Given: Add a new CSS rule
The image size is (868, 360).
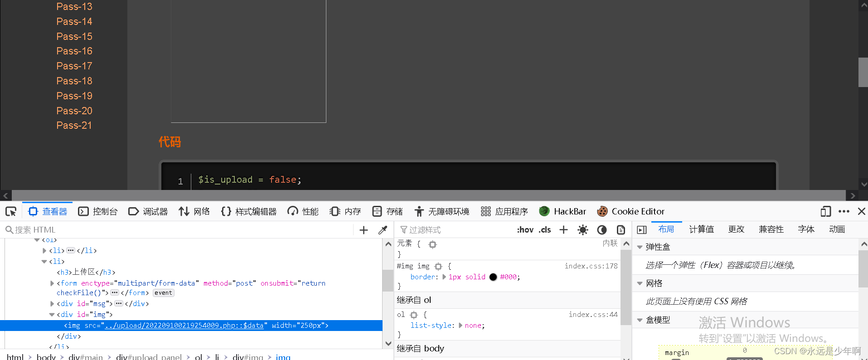Looking at the screenshot, I should point(563,230).
